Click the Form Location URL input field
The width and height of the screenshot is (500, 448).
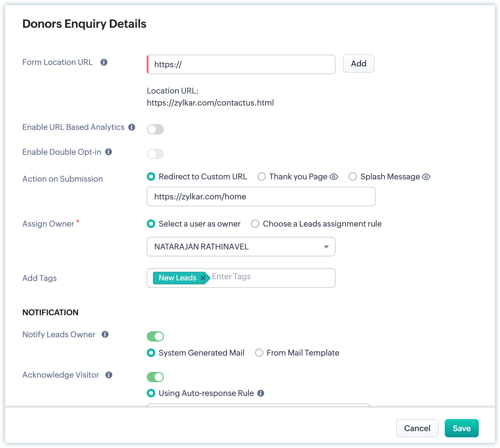click(241, 64)
